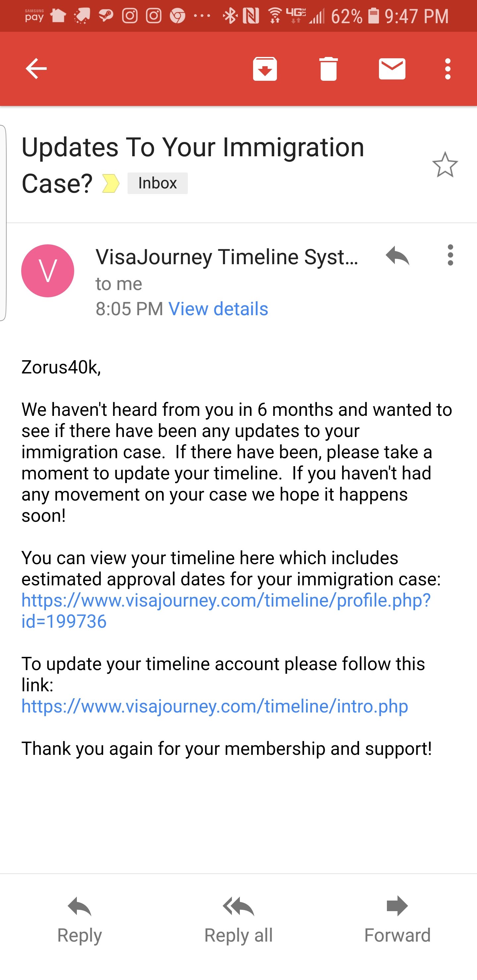Reply using arrow beside sender name

[x=397, y=255]
